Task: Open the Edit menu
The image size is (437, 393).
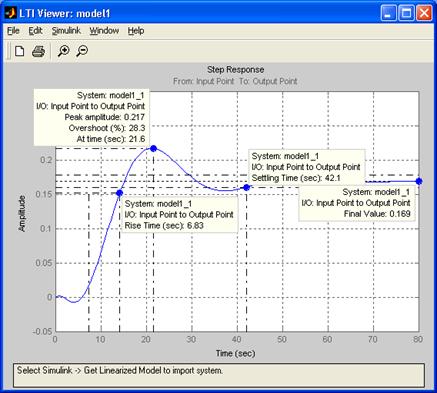Action: click(x=35, y=31)
